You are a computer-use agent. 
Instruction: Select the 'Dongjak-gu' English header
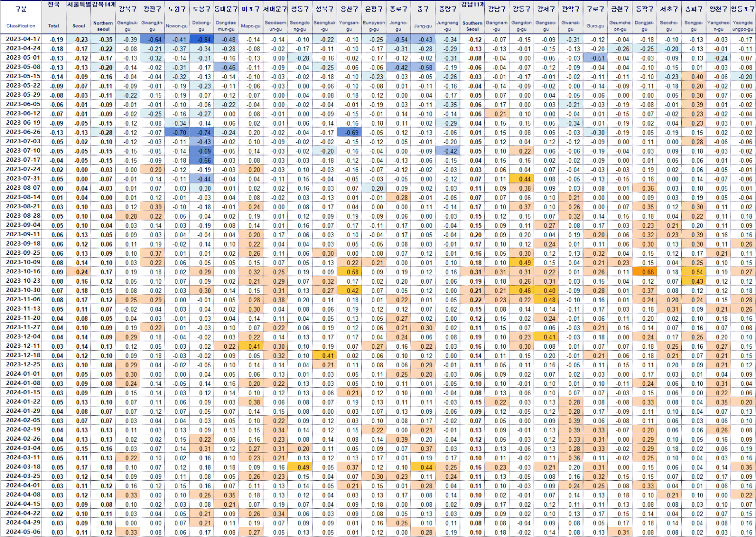[645, 26]
